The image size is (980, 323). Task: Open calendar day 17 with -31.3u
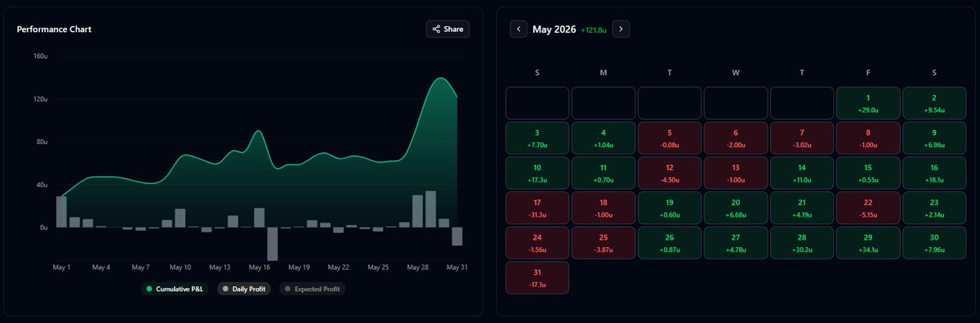point(537,208)
